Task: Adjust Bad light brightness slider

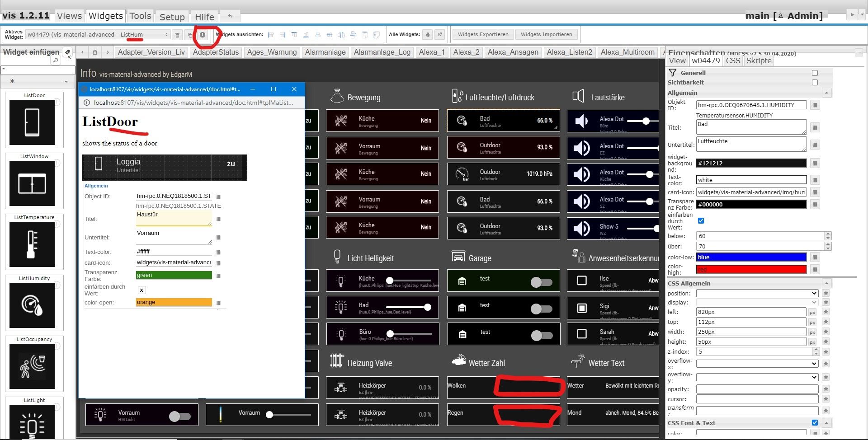Action: (408, 307)
